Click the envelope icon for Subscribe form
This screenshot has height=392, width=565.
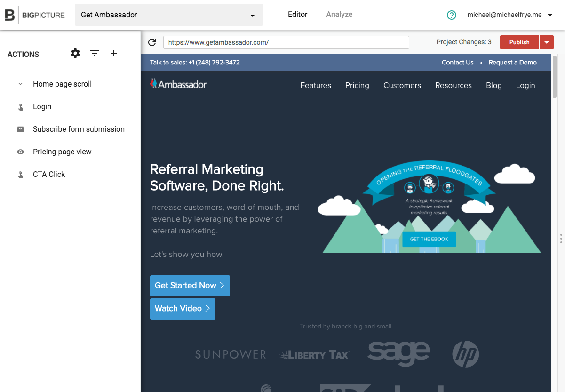21,129
